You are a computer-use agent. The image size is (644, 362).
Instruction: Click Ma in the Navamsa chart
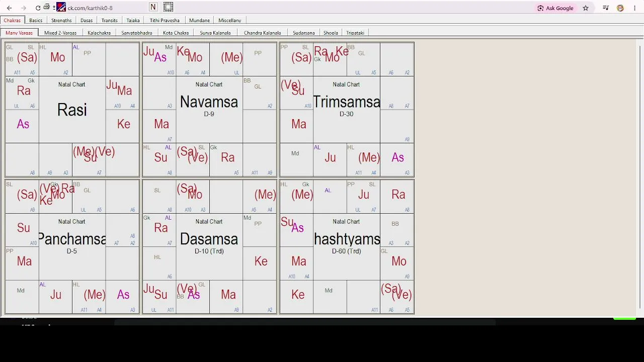[x=162, y=124]
